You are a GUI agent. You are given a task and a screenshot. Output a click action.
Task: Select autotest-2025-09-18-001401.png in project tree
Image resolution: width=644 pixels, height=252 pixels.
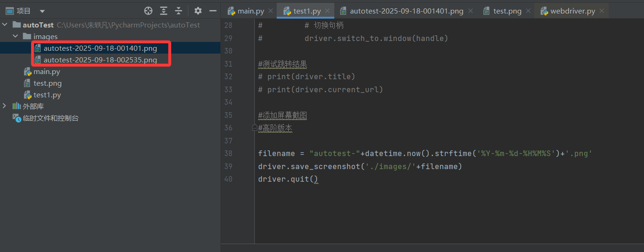100,48
